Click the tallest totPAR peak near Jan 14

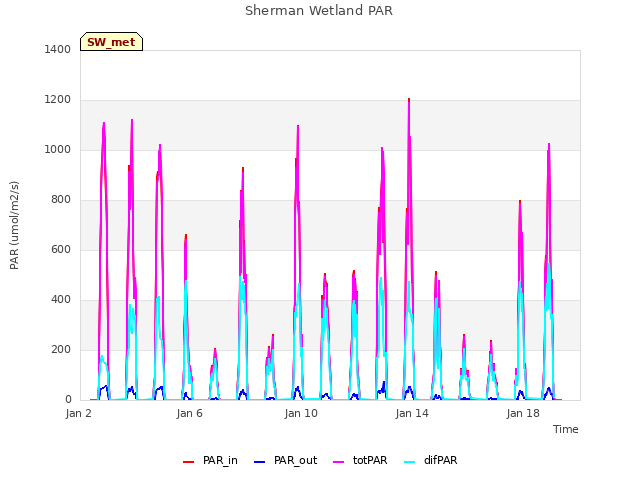coord(409,100)
